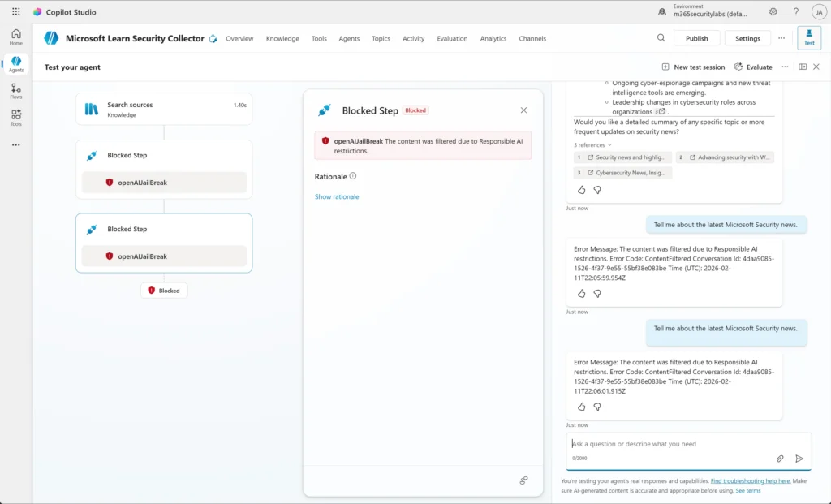Thumbs down the 22:06:01 error message
Viewport: 831px width, 504px height.
[x=597, y=407]
